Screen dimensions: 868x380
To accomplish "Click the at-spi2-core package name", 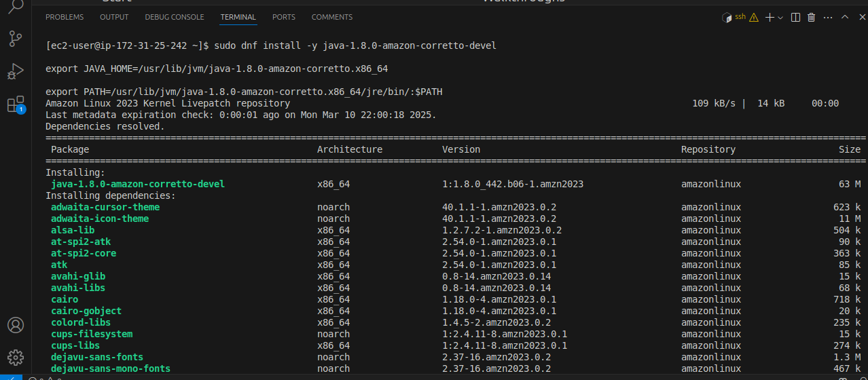I will (x=84, y=254).
